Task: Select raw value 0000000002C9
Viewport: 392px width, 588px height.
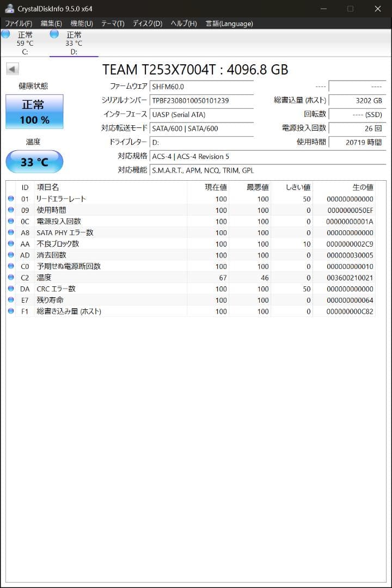Action: pos(350,244)
